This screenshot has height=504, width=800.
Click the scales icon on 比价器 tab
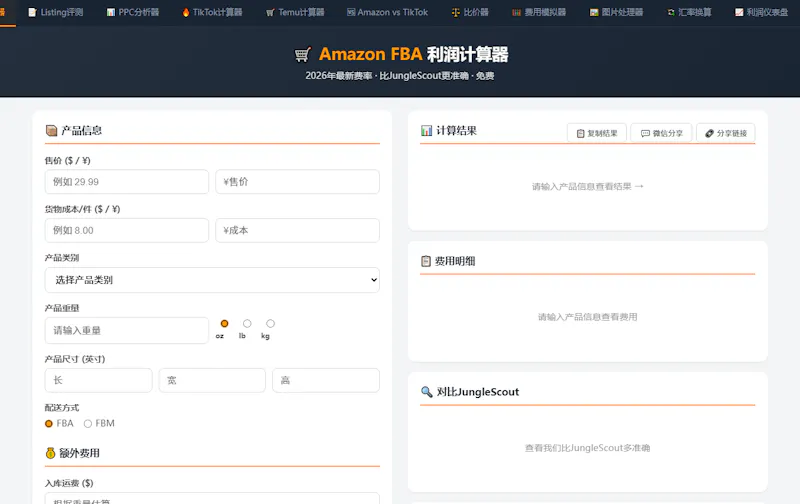[456, 12]
